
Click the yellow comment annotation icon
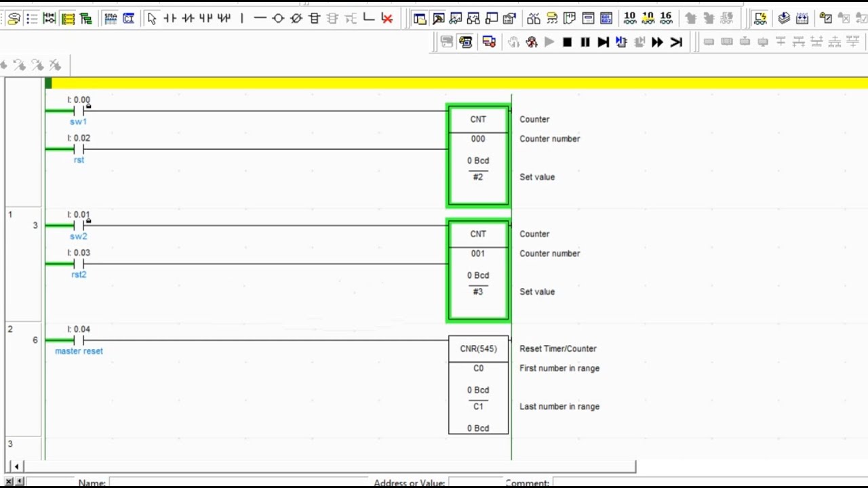14,18
